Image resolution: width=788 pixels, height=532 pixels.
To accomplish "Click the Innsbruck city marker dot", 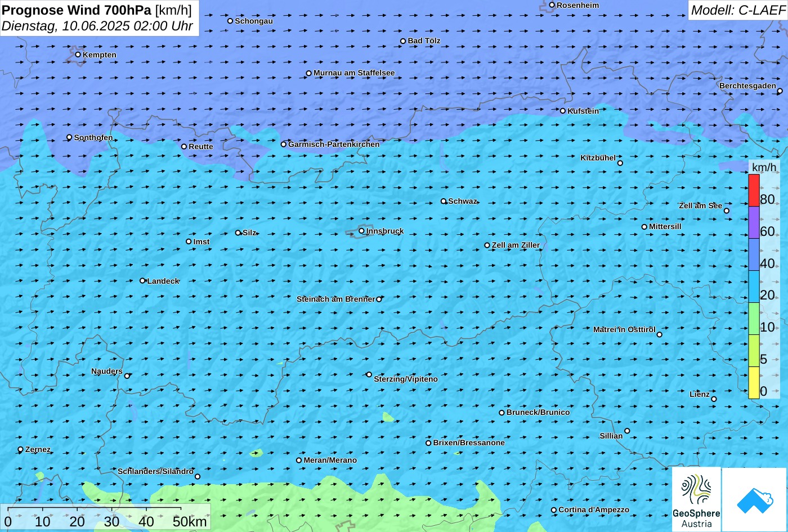I will pyautogui.click(x=361, y=231).
